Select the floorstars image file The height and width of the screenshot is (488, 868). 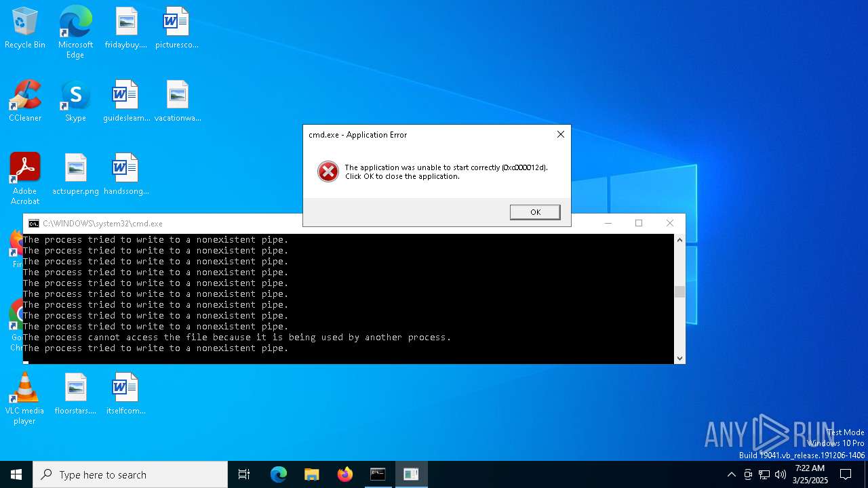(75, 394)
